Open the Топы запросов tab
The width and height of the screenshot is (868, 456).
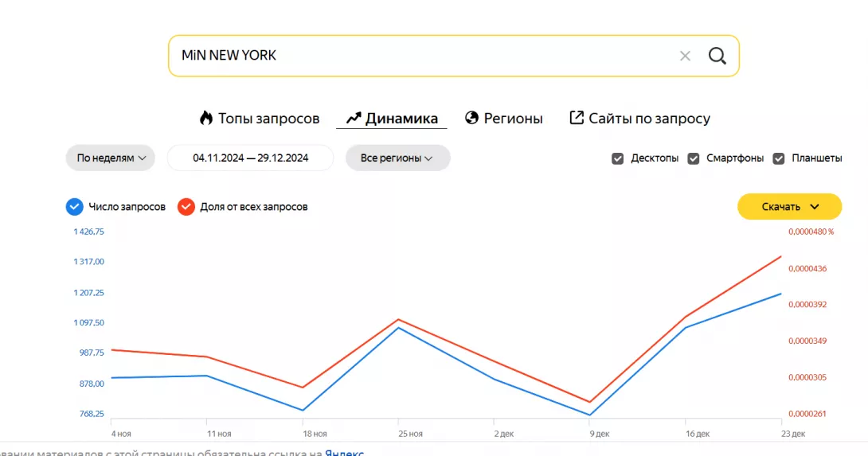pyautogui.click(x=260, y=119)
